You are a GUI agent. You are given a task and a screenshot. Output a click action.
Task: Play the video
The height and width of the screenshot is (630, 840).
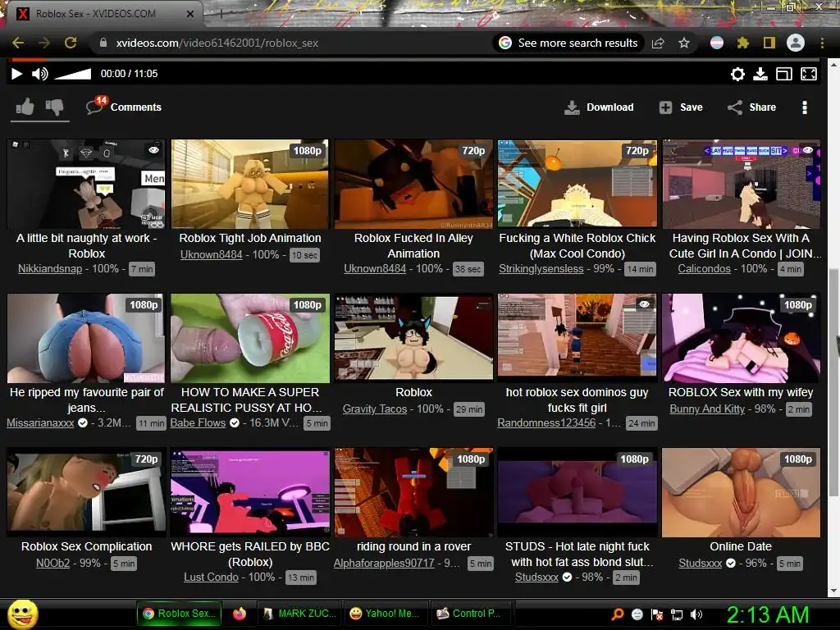point(16,74)
